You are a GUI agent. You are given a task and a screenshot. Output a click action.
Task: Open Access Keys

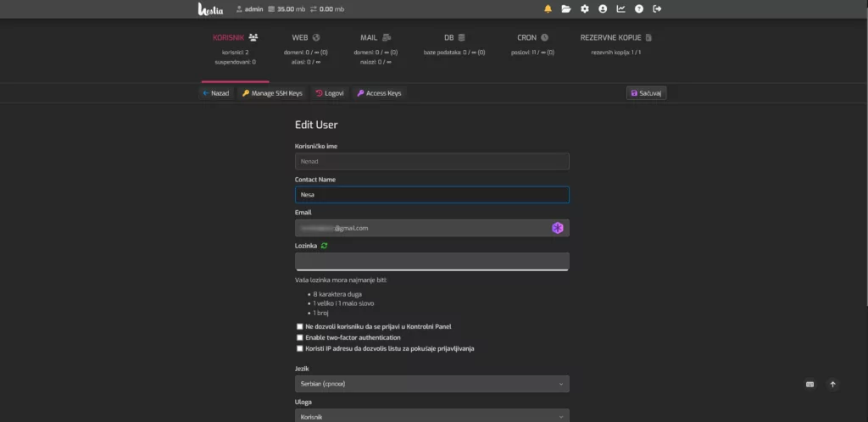coord(379,93)
